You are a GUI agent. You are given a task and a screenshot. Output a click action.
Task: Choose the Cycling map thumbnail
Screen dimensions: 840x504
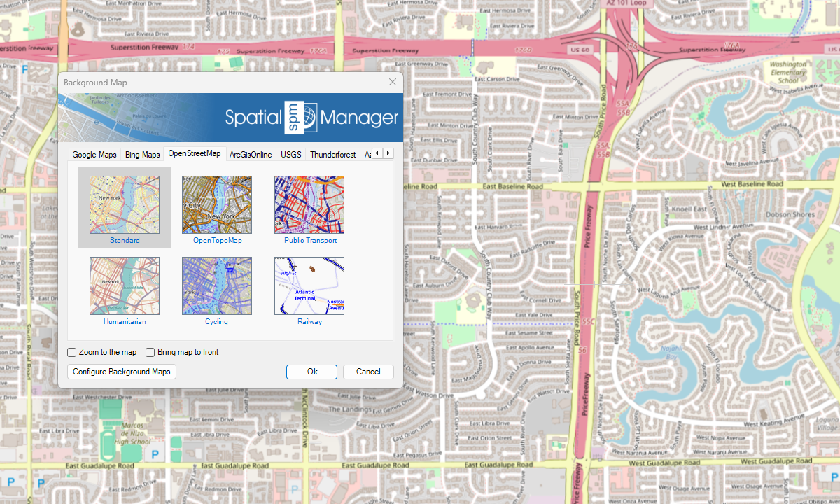tap(217, 286)
